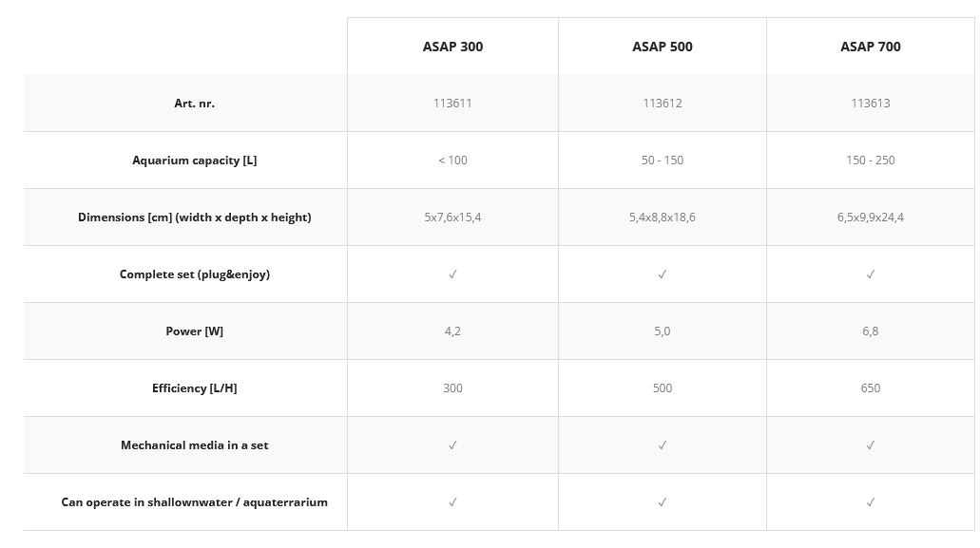Click ASAP 300 mechanical media checkmark
The height and width of the screenshot is (548, 980).
tap(452, 445)
